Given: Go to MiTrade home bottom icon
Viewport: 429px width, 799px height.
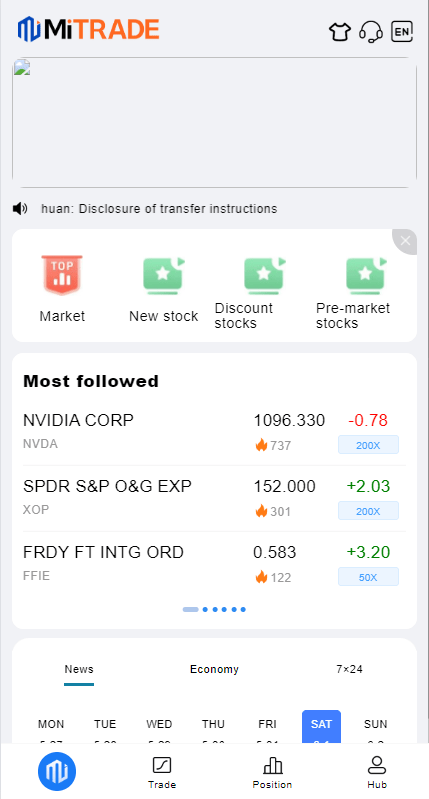Looking at the screenshot, I should pos(57,771).
